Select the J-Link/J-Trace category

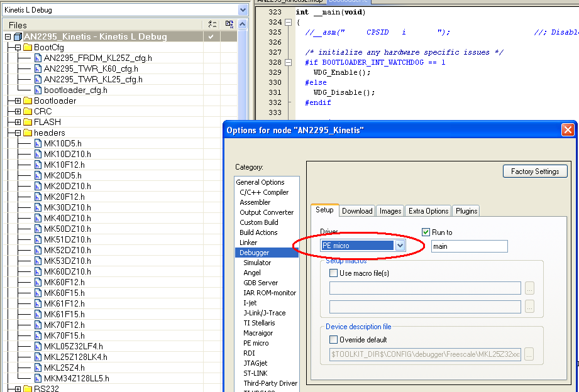pos(265,313)
